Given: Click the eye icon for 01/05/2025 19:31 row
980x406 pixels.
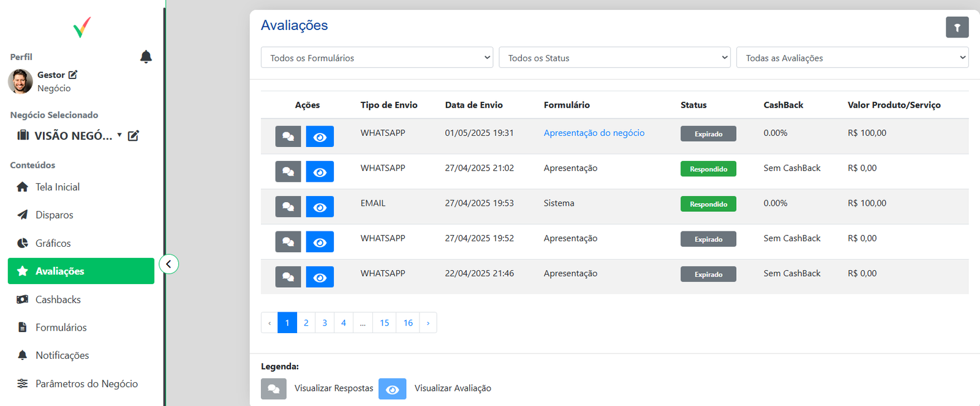Looking at the screenshot, I should (x=320, y=137).
